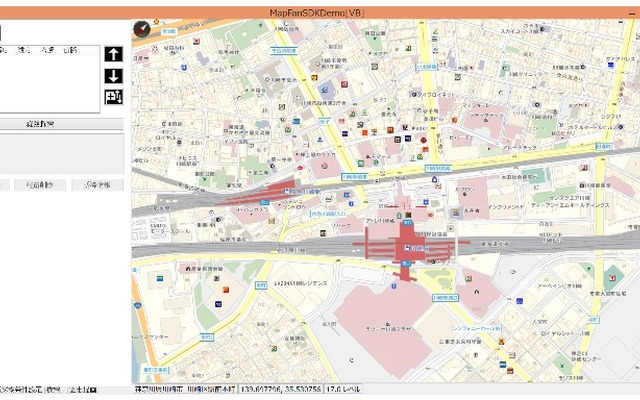Image resolution: width=640 pixels, height=400 pixels.
Task: Click the red circular icon north of Keikyu station
Action: click(x=324, y=166)
